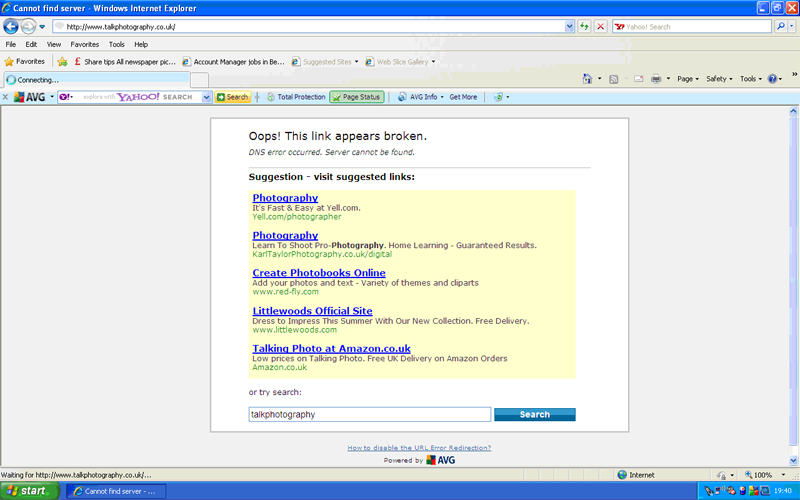The image size is (800, 500).
Task: Click the green Page Status button
Action: [356, 97]
